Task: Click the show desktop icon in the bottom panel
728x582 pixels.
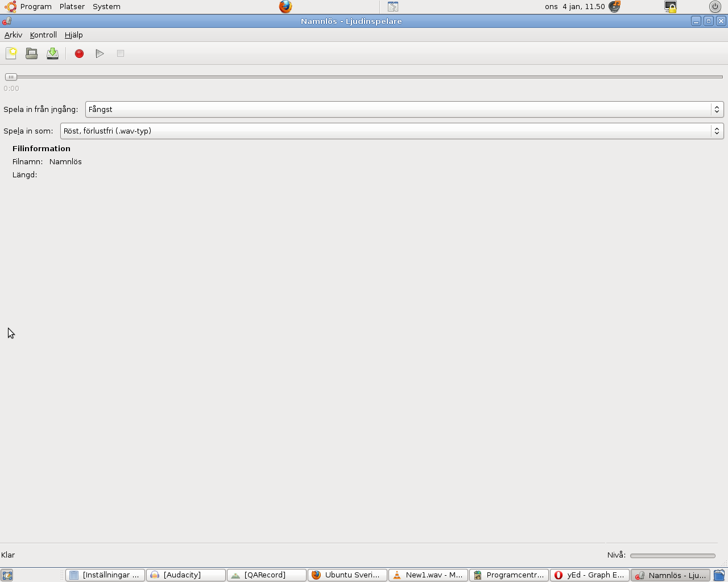Action: (7, 575)
